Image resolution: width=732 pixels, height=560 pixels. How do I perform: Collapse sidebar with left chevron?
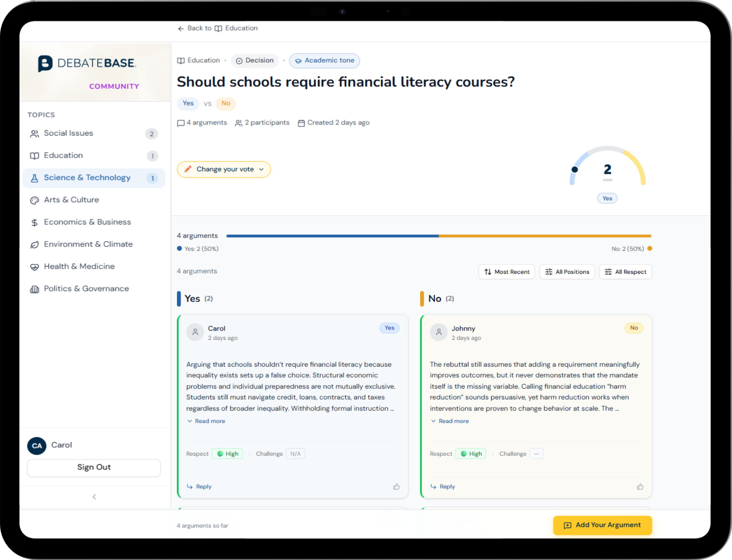click(x=94, y=497)
